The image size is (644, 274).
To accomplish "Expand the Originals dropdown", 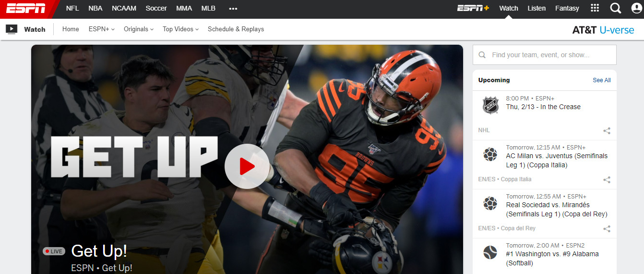I will coord(139,29).
